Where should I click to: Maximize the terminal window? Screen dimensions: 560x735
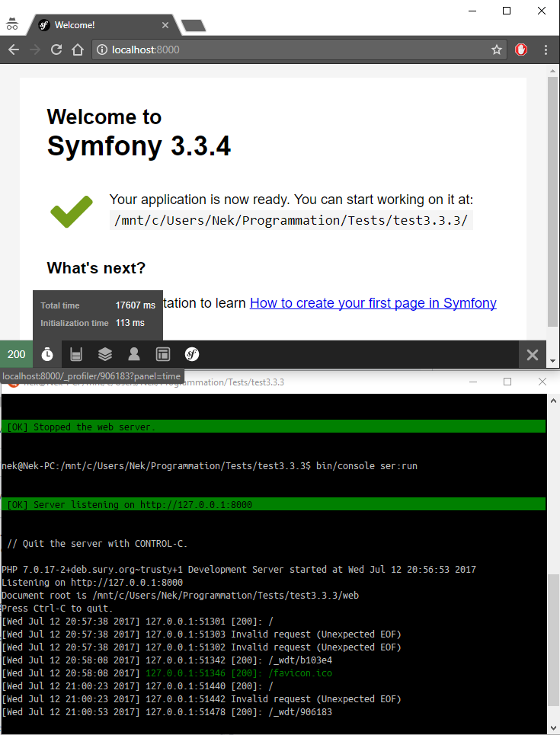[x=507, y=382]
